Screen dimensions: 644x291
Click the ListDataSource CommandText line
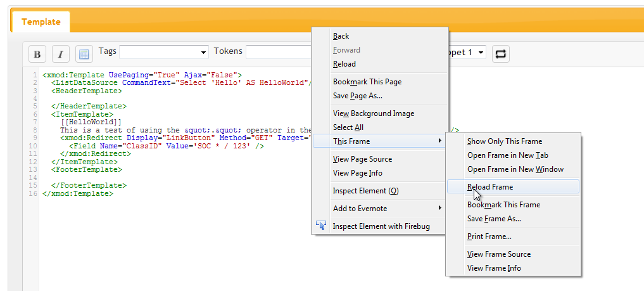coord(182,83)
